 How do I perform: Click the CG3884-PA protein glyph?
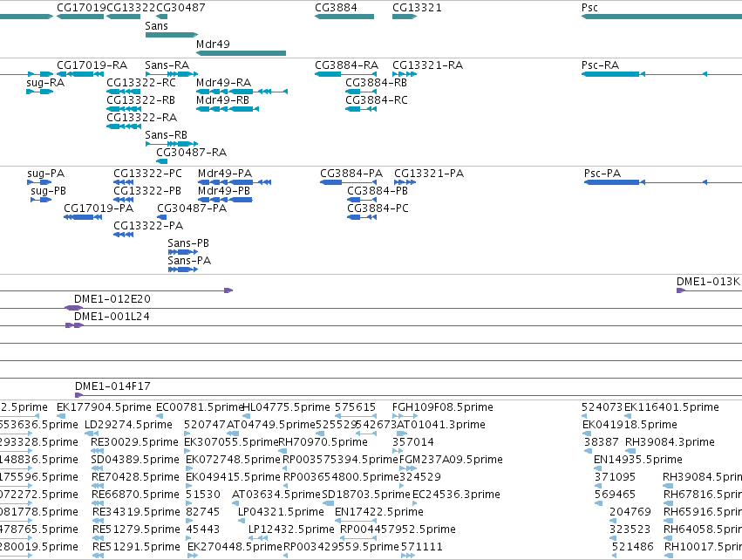[x=348, y=182]
